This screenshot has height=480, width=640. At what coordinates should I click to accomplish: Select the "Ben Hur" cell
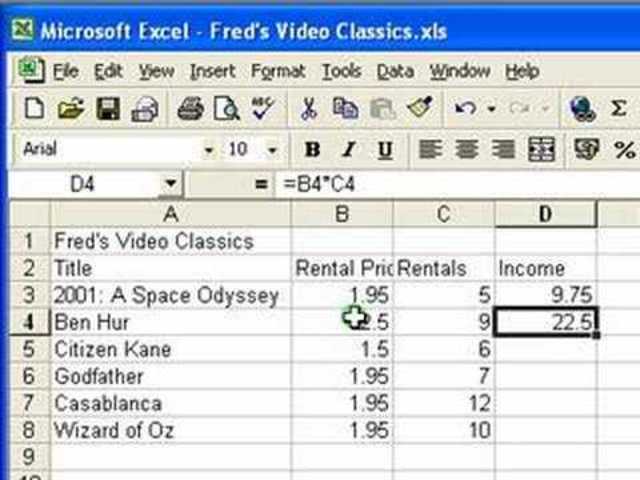(x=171, y=322)
